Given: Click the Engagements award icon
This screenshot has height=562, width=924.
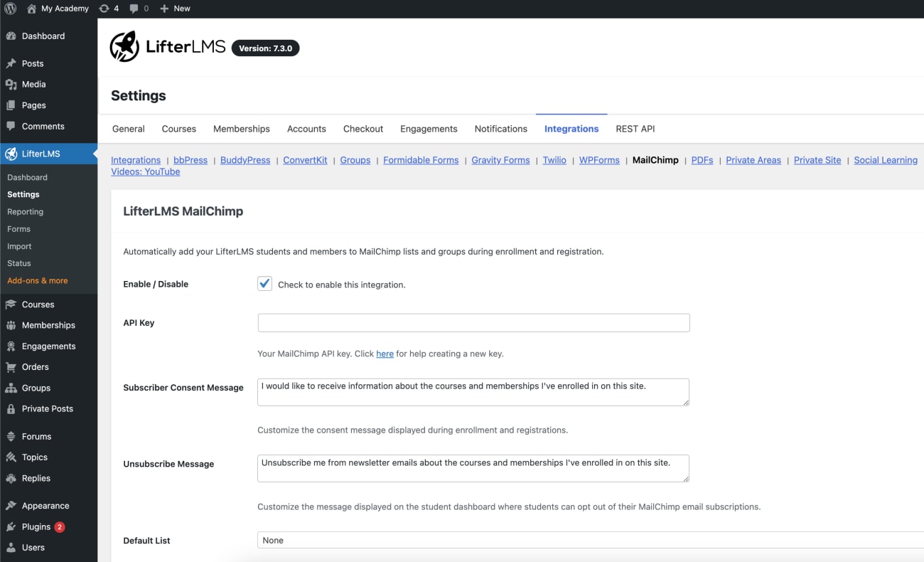Looking at the screenshot, I should 11,346.
